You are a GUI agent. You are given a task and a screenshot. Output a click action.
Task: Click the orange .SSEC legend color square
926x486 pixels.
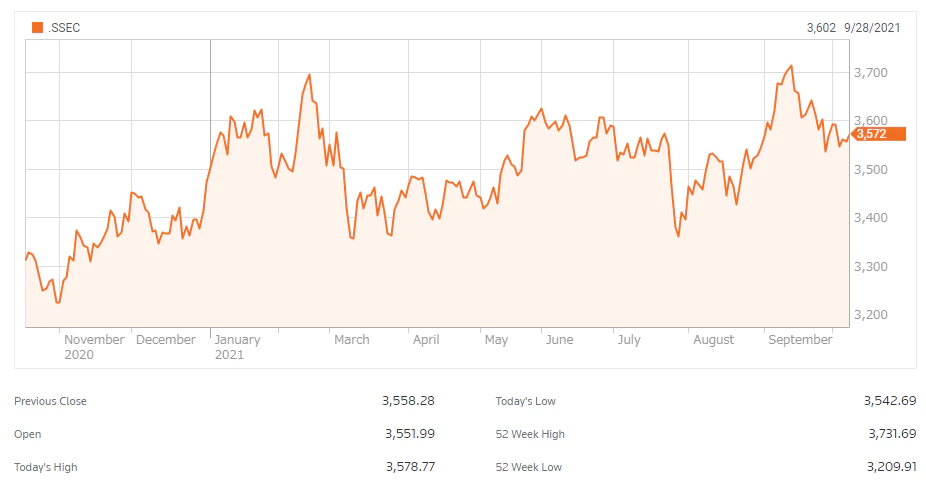tap(37, 28)
